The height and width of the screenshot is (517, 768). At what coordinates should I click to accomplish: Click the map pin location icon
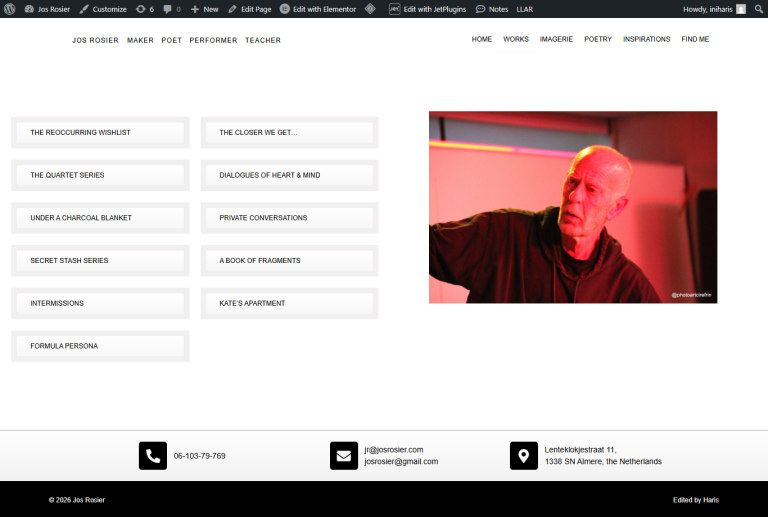pyautogui.click(x=523, y=456)
